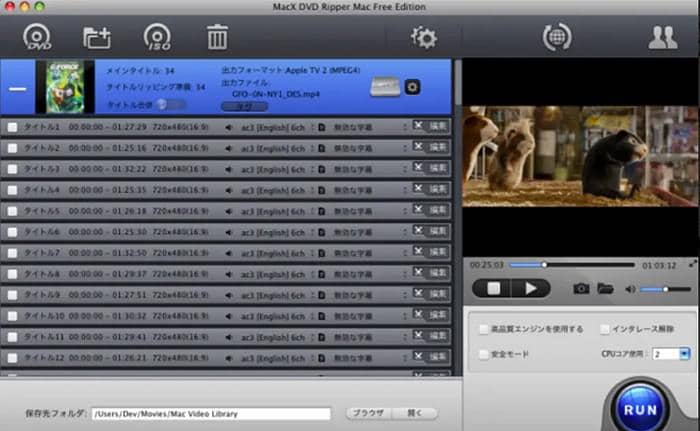Click the subtitle icon in タイトル12 row
This screenshot has height=431, width=700.
click(321, 358)
